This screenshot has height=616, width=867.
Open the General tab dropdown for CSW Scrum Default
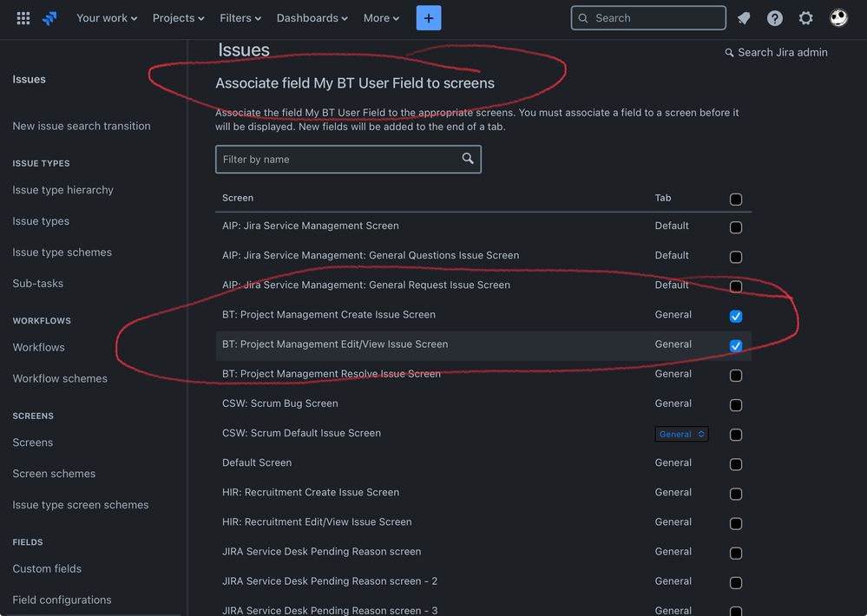click(x=681, y=434)
